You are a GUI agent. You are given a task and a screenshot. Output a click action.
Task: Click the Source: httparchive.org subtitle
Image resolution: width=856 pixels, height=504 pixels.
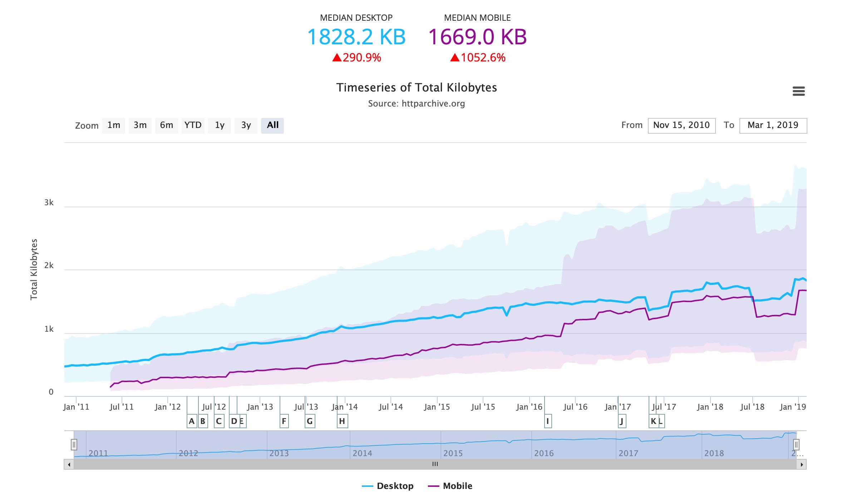[417, 104]
